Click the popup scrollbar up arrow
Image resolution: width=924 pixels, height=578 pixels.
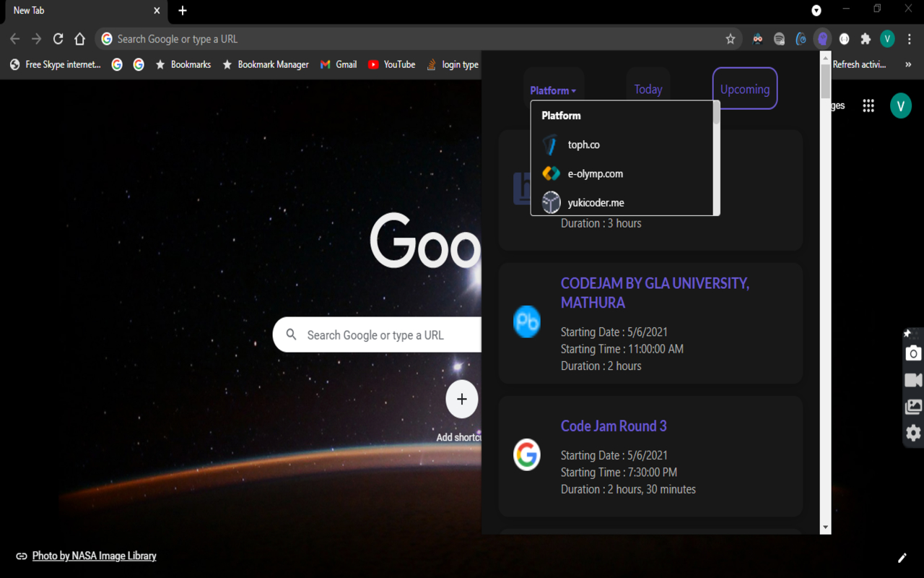[x=826, y=57]
